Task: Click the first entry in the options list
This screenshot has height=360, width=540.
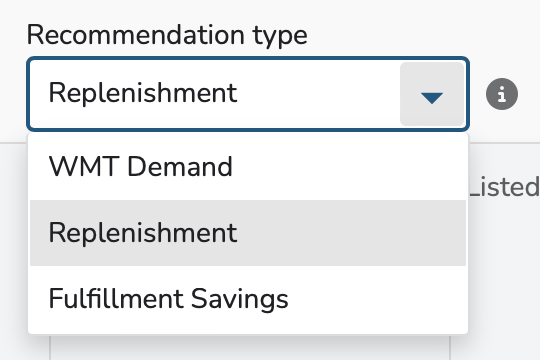Action: pos(248,167)
